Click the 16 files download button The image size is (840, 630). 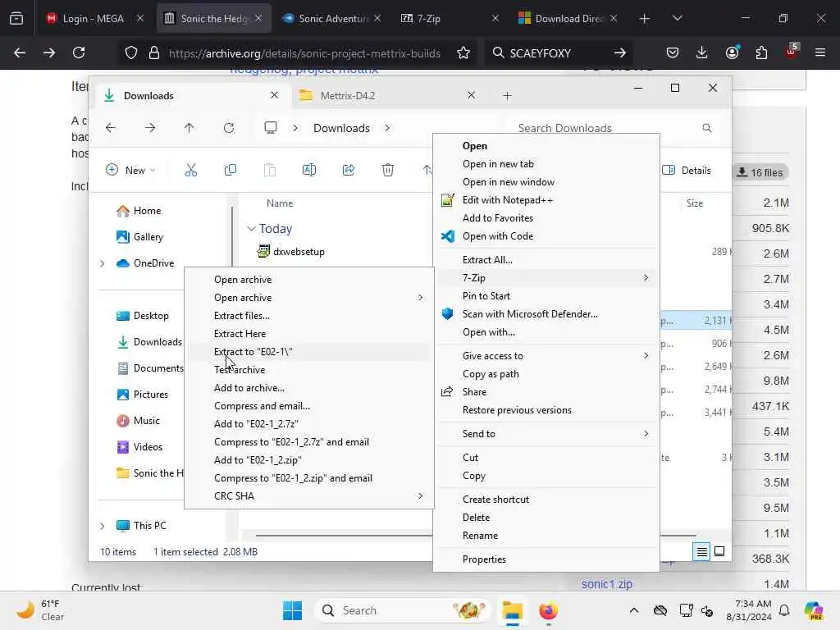760,172
